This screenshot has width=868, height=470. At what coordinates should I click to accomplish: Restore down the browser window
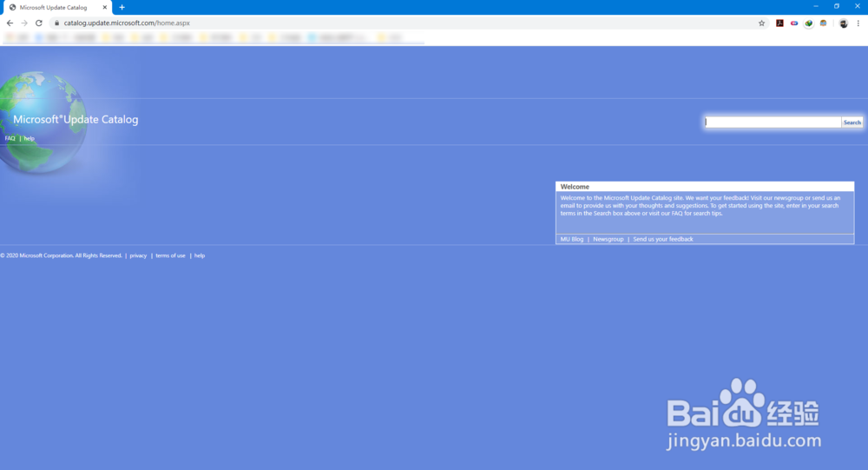pos(837,6)
